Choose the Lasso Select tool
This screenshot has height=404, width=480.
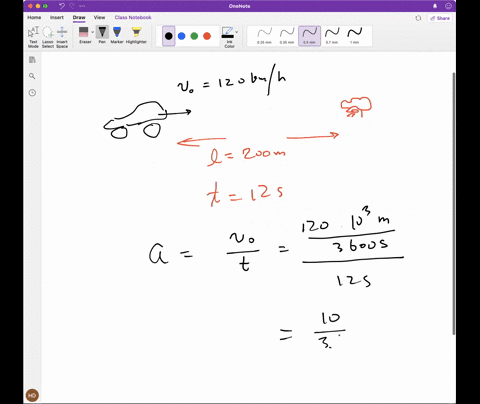[48, 37]
